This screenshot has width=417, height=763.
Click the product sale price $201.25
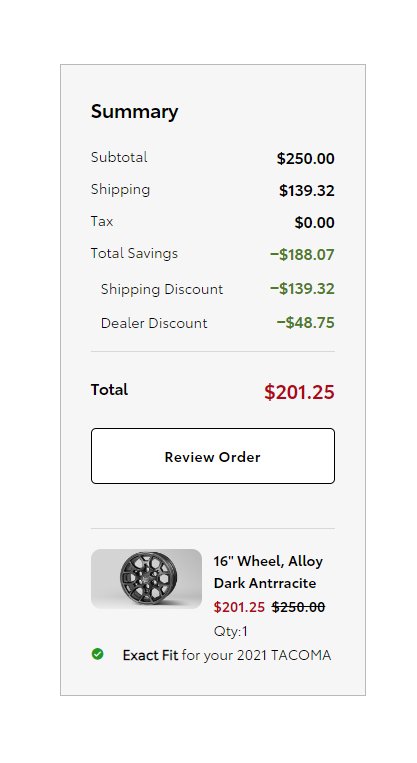pyautogui.click(x=239, y=607)
